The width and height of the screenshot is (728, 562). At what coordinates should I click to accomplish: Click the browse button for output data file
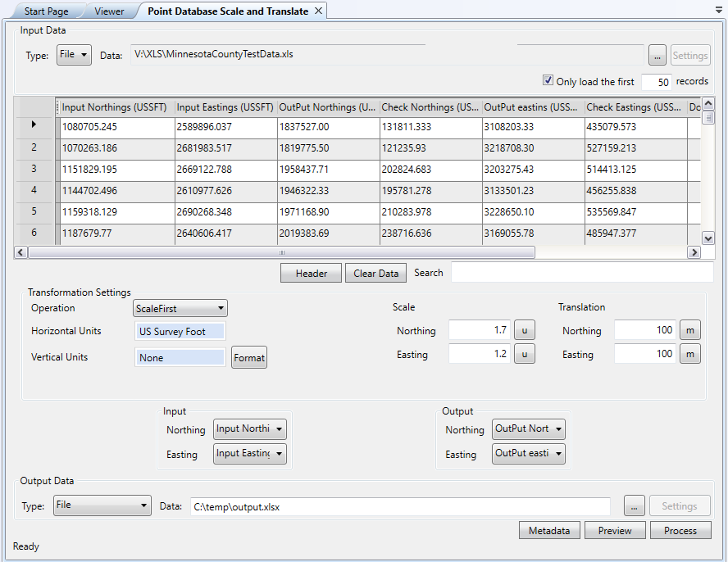pyautogui.click(x=634, y=506)
